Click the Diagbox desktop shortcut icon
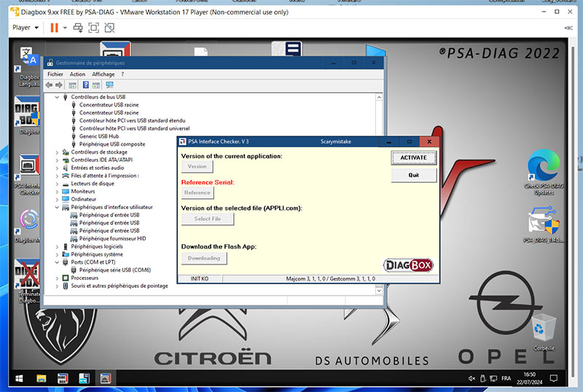The width and height of the screenshot is (583, 392). pos(27,115)
